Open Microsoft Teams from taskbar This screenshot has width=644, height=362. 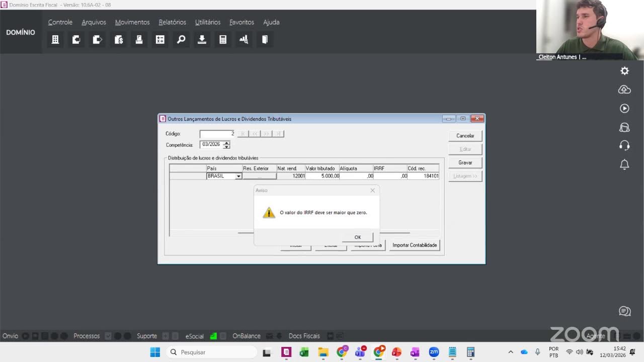click(360, 352)
